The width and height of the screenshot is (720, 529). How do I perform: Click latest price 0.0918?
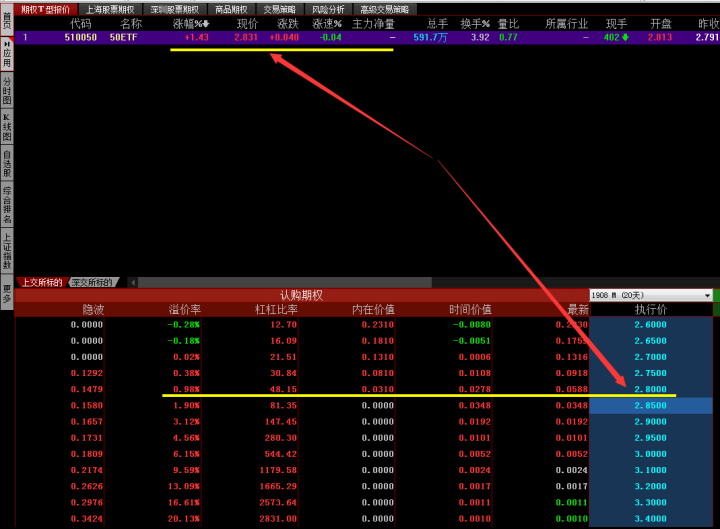point(572,373)
